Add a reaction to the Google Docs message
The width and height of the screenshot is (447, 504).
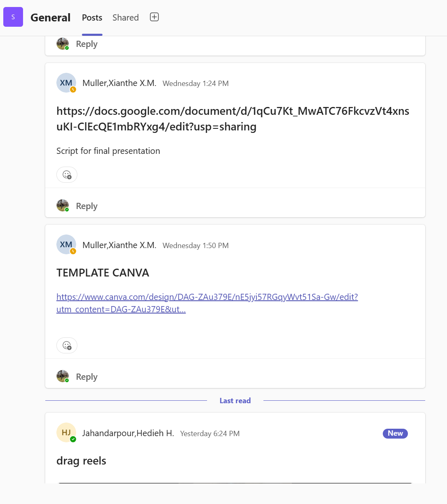67,174
